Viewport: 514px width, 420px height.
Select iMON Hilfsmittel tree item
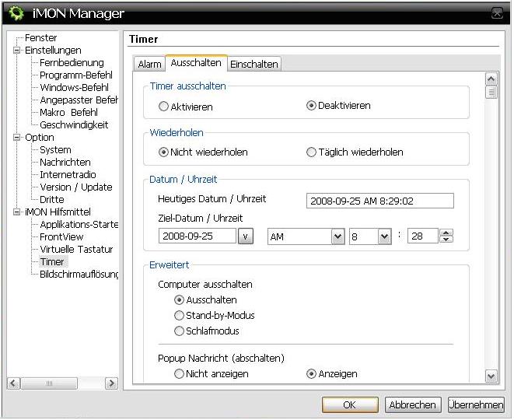coord(58,212)
